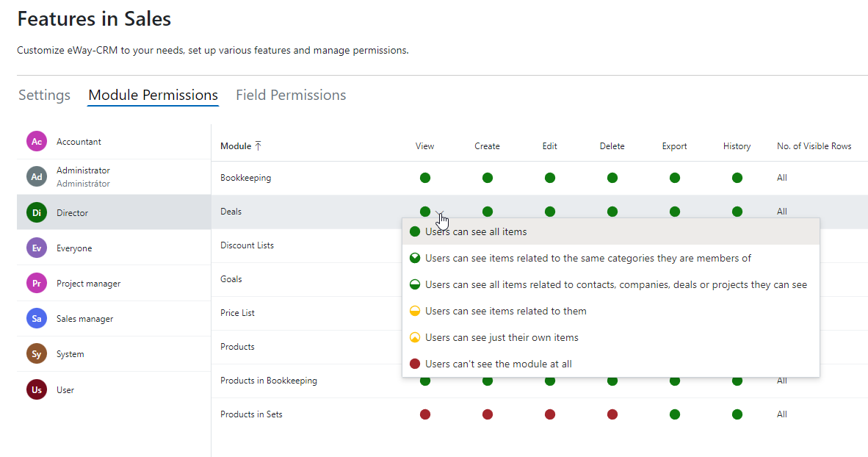
Task: Click Products in Sets red Delete dot
Action: point(612,414)
